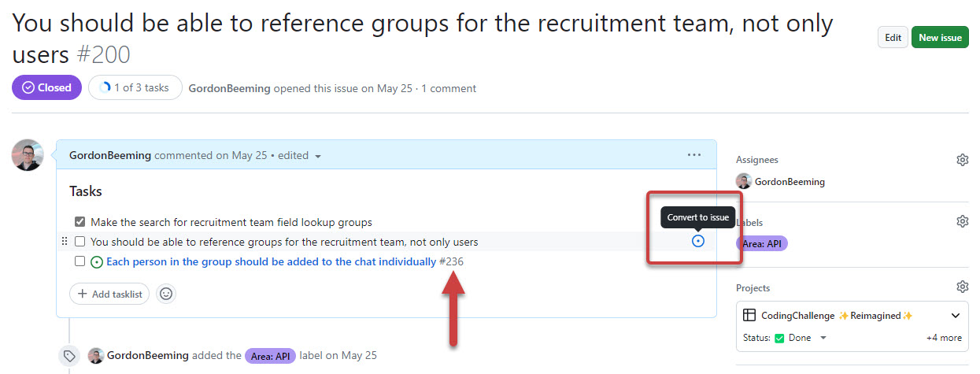Click the emoji reaction smiley icon

(166, 294)
